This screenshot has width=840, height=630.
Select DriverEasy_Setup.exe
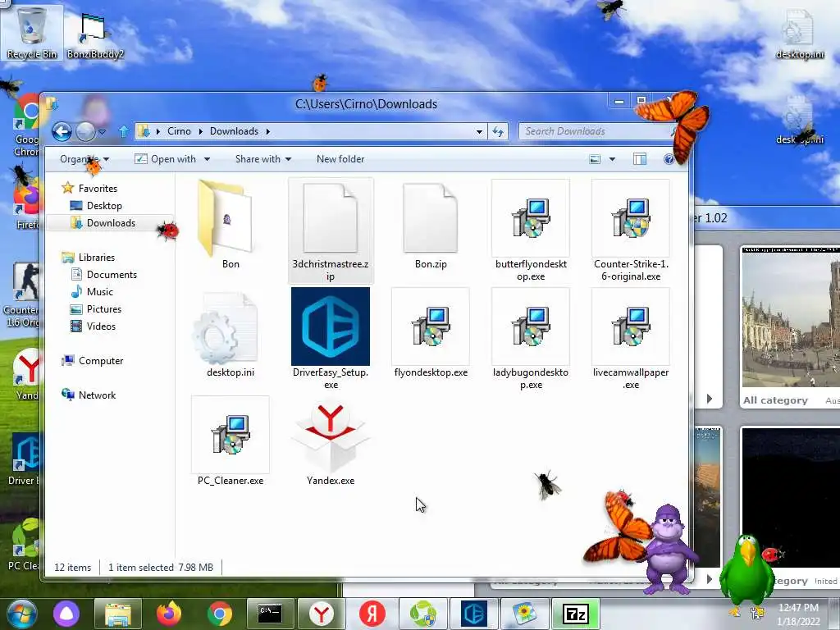[x=331, y=339]
